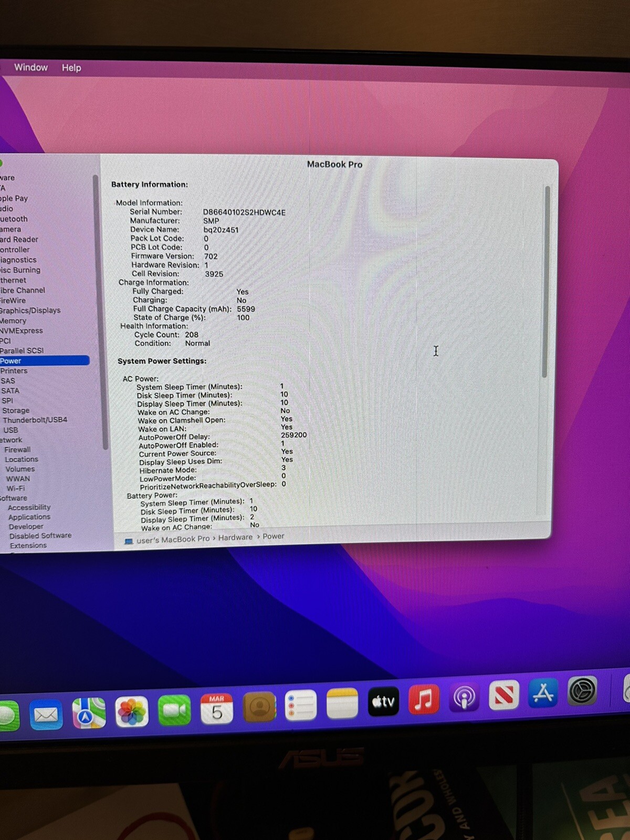Open the Thunderbolt/USB4 section

tap(35, 420)
